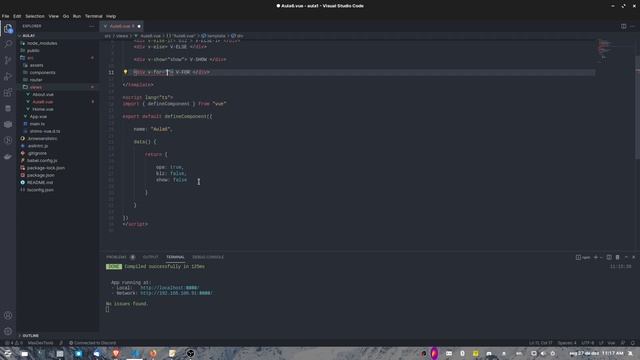Collapse the src folder
Screen dimensions: 640x360
pos(30,58)
